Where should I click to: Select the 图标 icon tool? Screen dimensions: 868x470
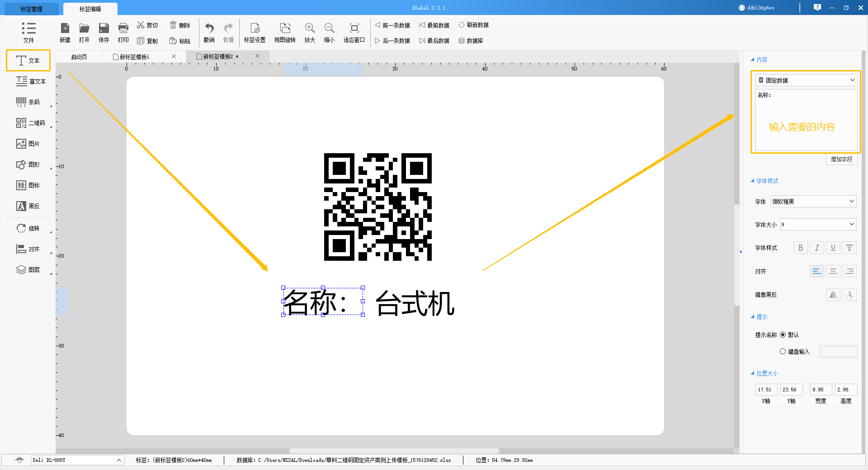pyautogui.click(x=28, y=185)
